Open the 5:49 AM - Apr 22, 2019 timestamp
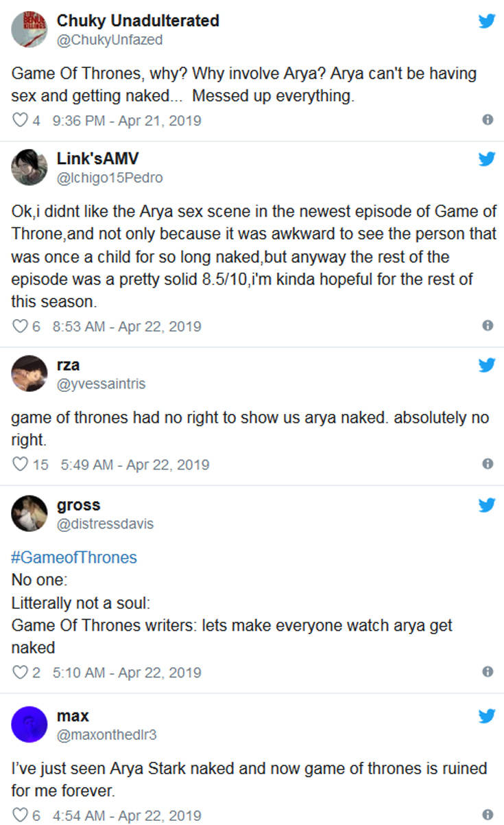 click(135, 465)
